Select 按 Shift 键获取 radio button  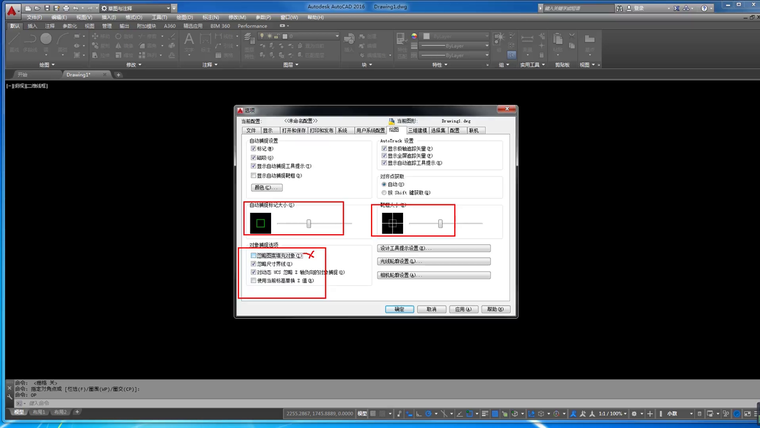click(384, 192)
